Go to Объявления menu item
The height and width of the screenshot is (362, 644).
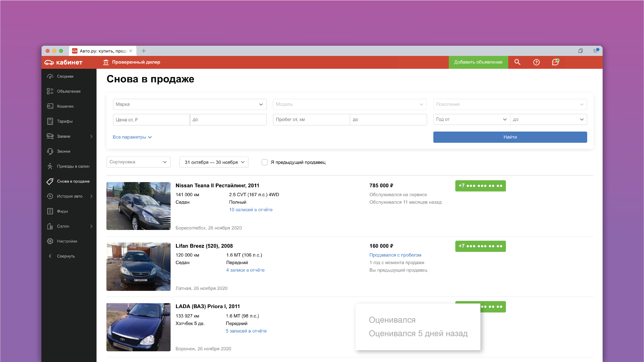pos(69,91)
